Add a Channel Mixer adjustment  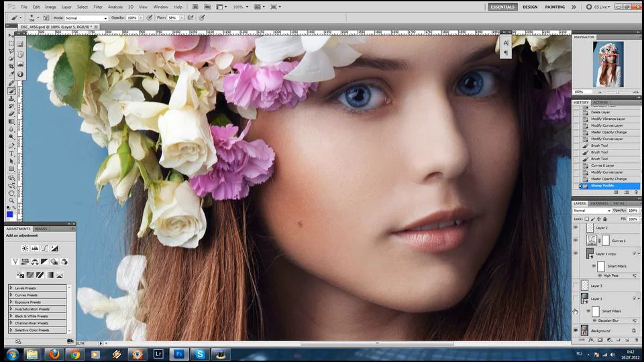[64, 261]
